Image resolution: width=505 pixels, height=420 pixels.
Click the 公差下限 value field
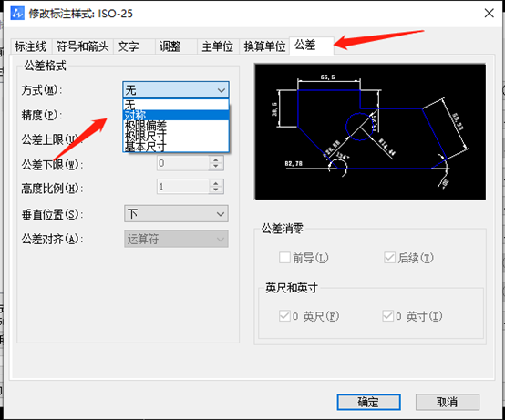coord(183,163)
